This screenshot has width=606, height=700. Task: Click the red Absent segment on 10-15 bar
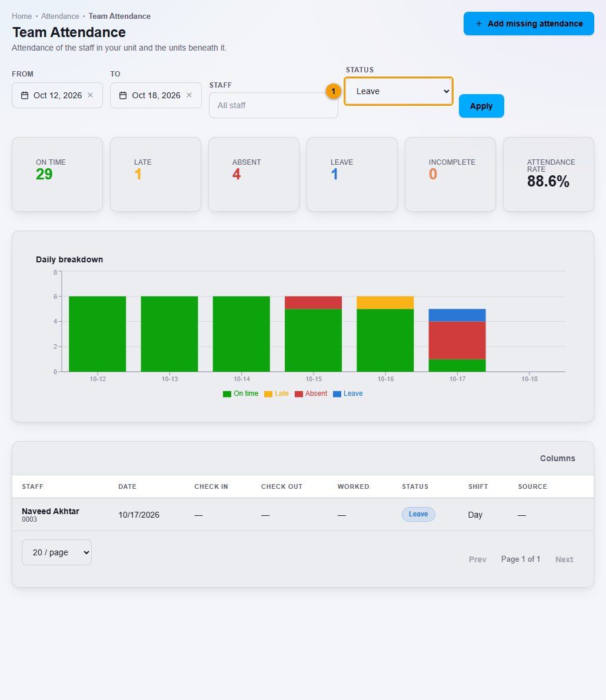314,303
